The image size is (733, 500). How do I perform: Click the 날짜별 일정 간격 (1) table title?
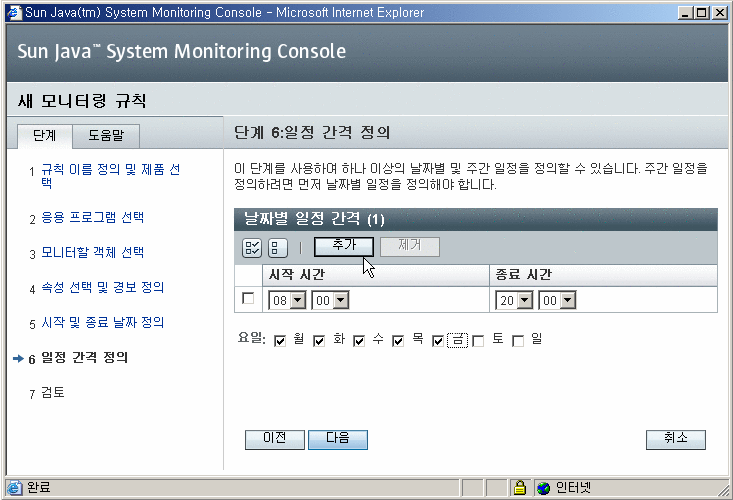(314, 219)
